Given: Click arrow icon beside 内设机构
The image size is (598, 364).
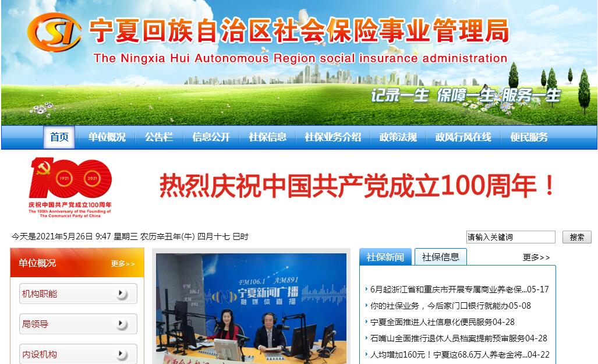Looking at the screenshot, I should pos(121,354).
